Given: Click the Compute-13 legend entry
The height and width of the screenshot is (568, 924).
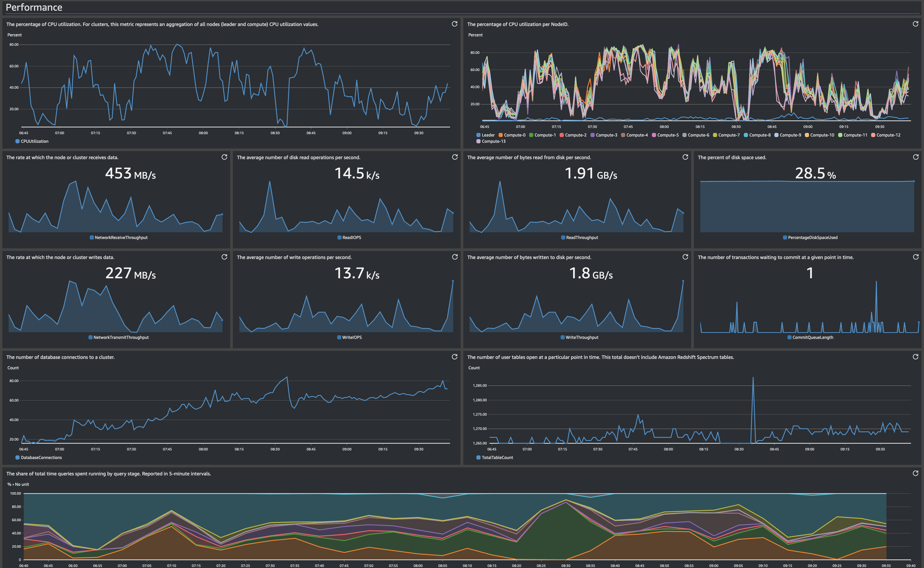Looking at the screenshot, I should (x=491, y=142).
